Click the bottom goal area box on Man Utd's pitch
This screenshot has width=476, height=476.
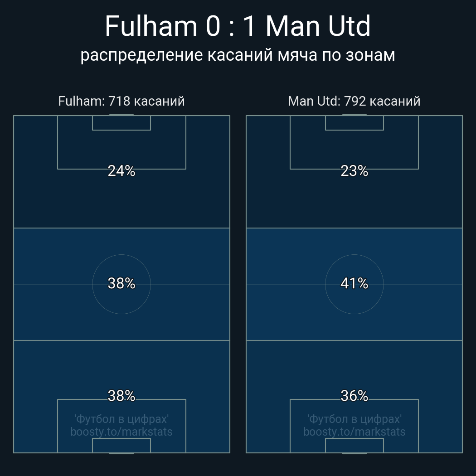click(x=354, y=445)
